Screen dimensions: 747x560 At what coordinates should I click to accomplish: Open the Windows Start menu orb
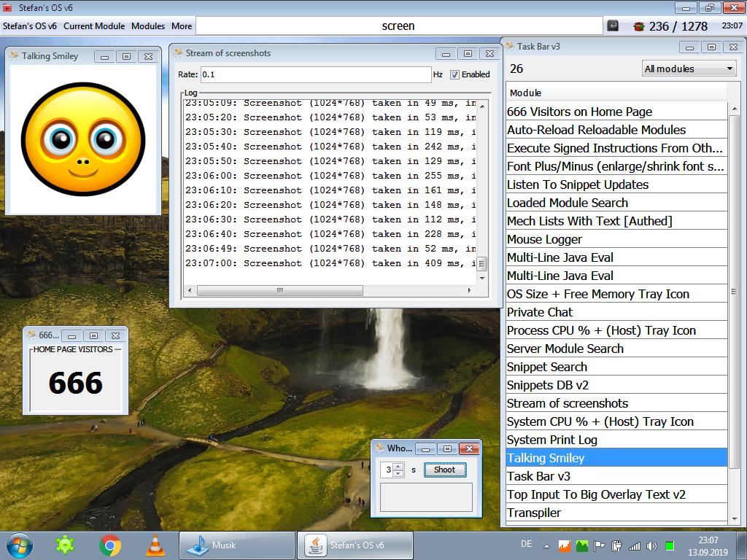pyautogui.click(x=19, y=545)
